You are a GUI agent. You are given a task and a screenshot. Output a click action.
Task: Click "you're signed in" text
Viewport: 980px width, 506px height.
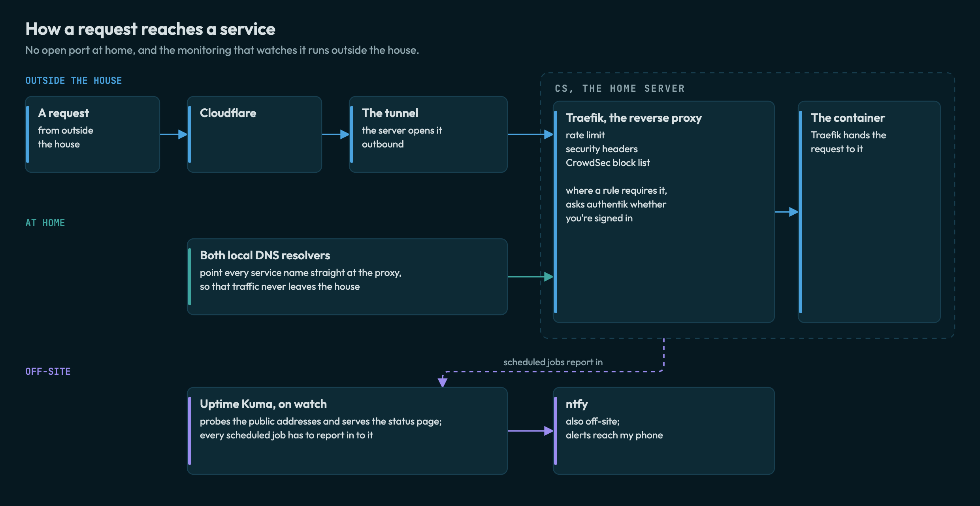click(x=599, y=218)
